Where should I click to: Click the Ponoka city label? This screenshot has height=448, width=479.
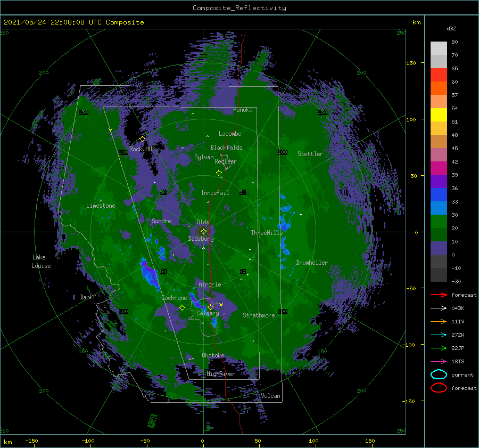[x=243, y=110]
